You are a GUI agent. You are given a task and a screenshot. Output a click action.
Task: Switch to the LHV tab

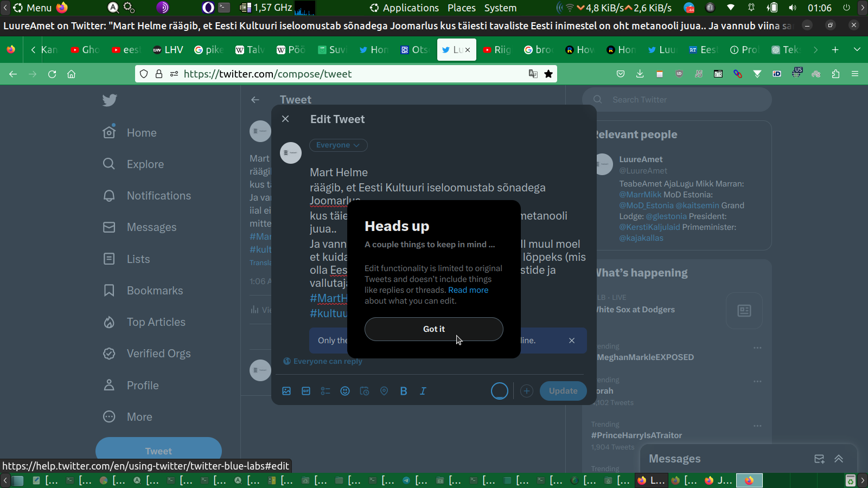[x=168, y=50]
